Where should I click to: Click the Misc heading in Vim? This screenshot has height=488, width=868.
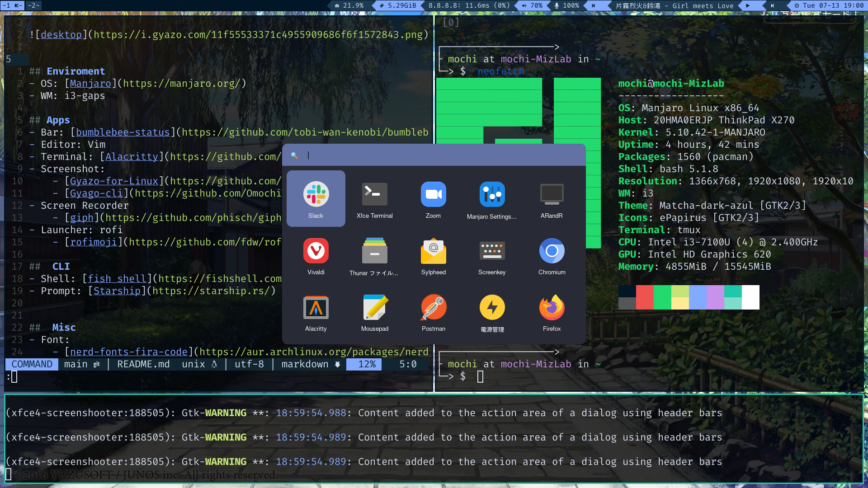[x=64, y=328]
